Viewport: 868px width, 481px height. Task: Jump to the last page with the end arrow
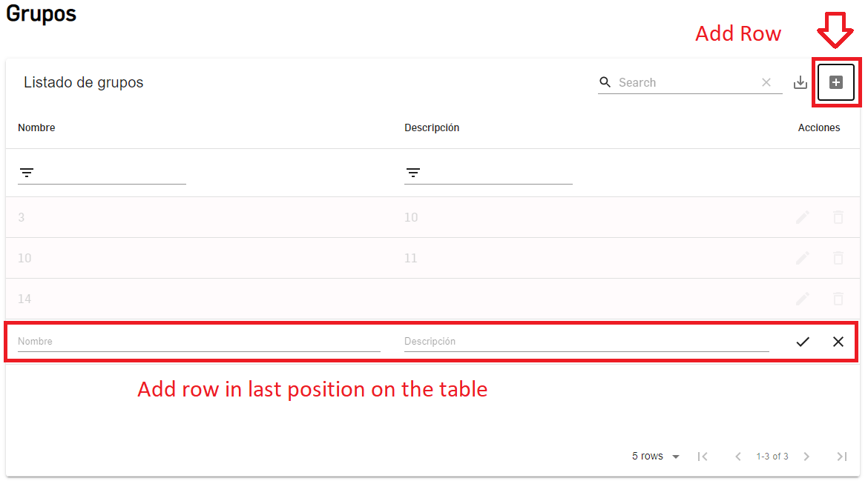[842, 456]
